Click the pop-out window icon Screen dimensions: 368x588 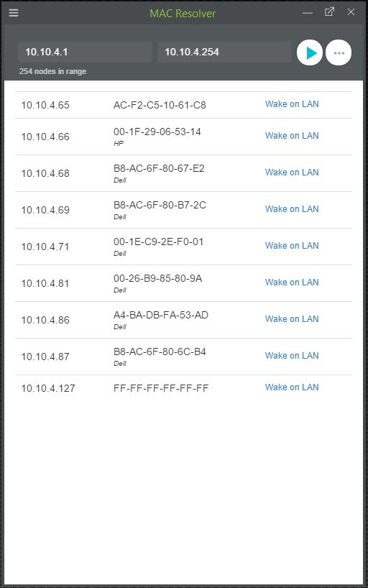tap(329, 12)
